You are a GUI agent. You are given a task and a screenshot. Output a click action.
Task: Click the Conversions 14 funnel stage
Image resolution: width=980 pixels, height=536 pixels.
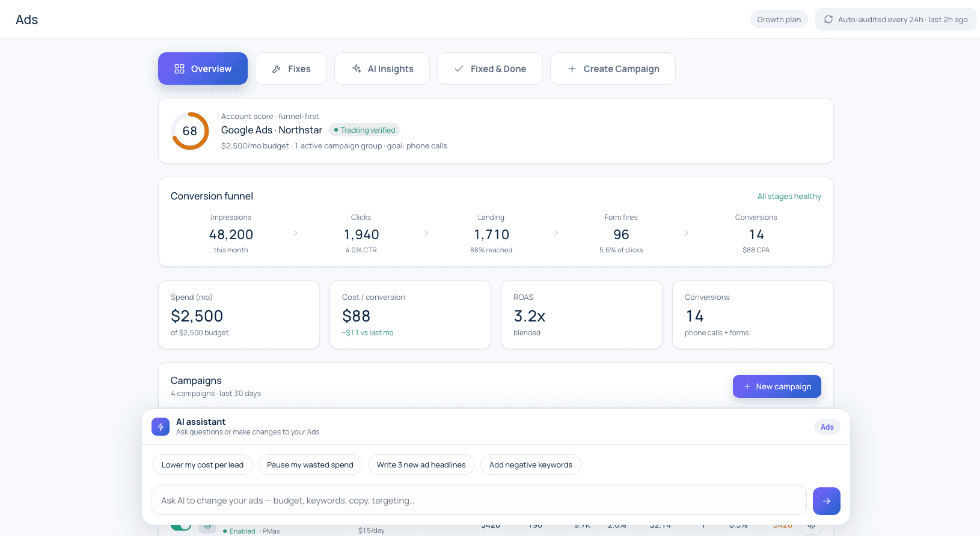click(756, 234)
